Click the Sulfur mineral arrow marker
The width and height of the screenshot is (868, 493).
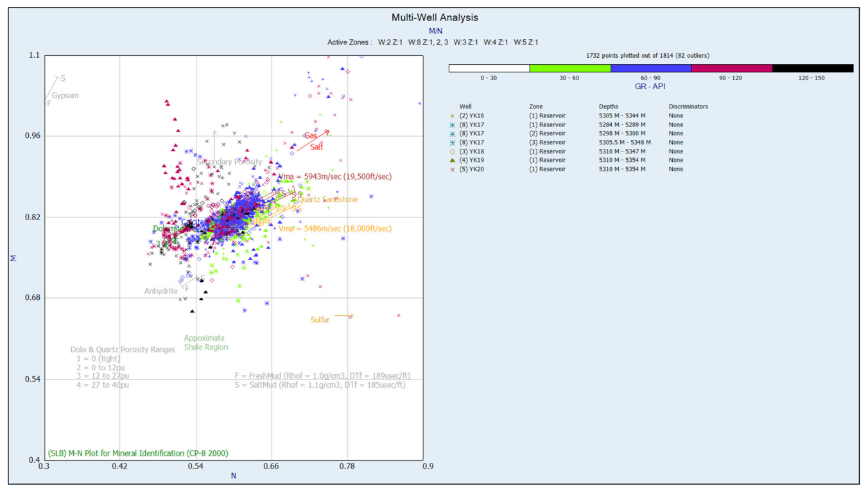click(344, 316)
